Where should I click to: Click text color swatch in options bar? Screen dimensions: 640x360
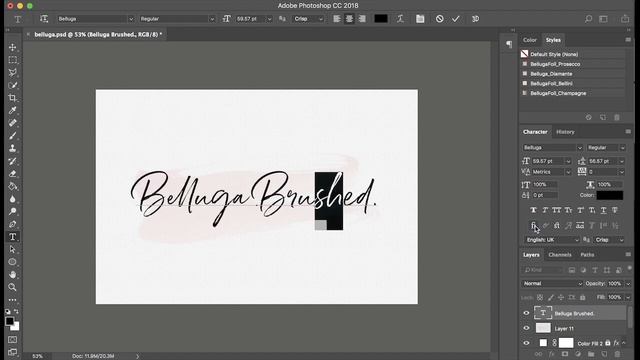point(381,19)
